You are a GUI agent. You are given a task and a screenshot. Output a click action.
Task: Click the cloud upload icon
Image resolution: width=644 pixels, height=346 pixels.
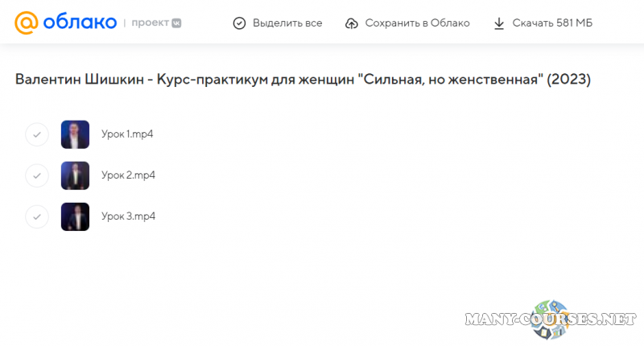click(352, 23)
